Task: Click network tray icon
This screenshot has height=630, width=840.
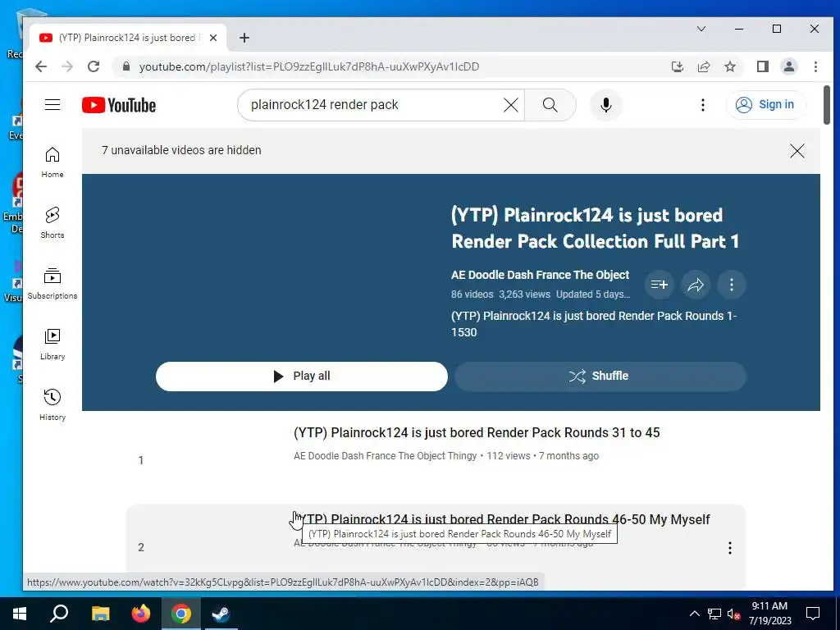Action: click(714, 614)
